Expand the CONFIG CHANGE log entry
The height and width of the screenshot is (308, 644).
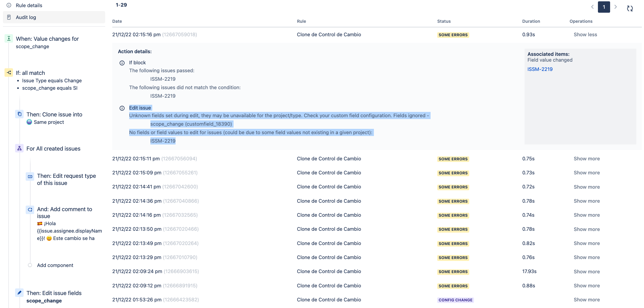coord(587,300)
